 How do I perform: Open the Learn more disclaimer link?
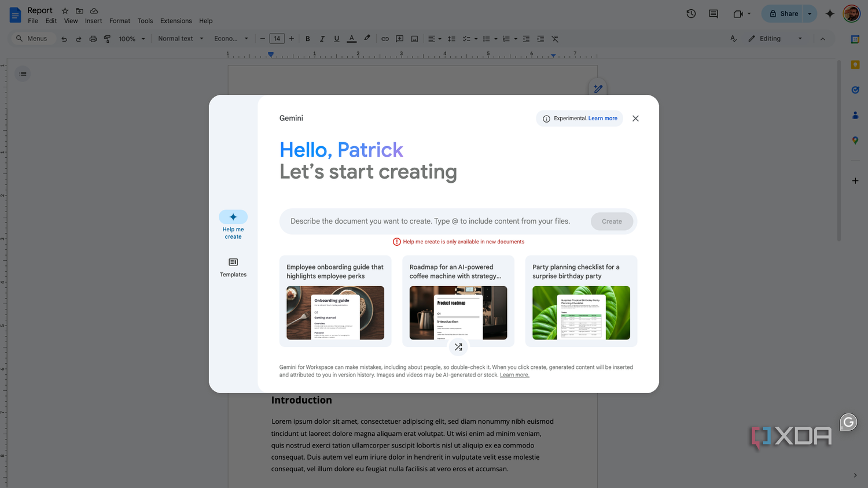coord(514,375)
